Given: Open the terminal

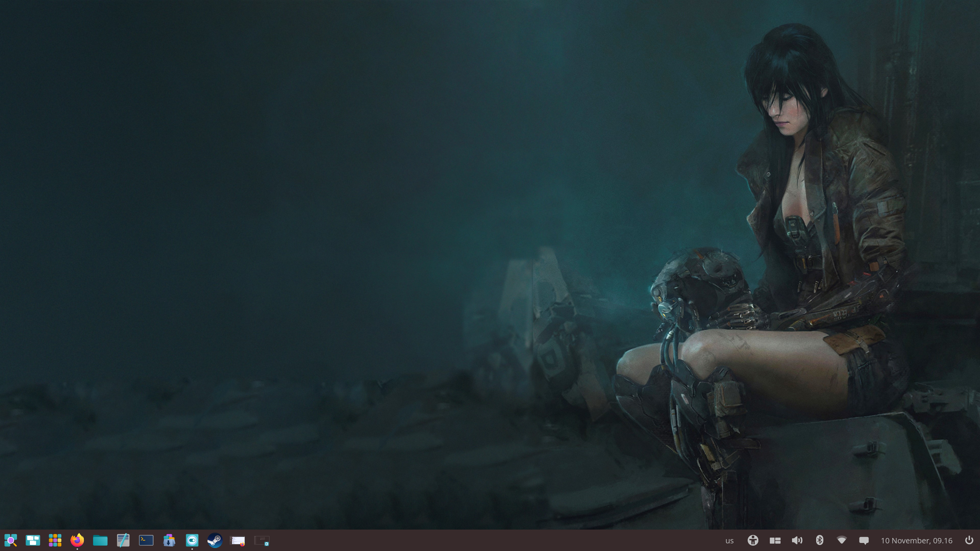Looking at the screenshot, I should (x=146, y=540).
